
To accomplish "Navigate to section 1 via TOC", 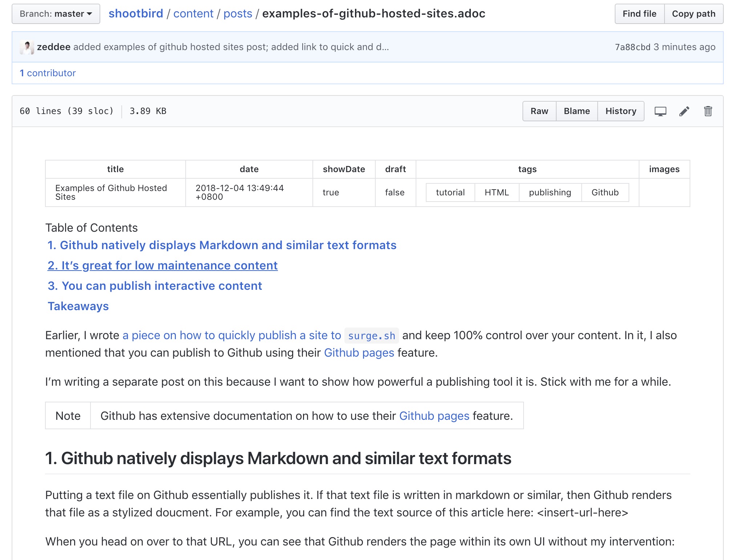I will (x=222, y=245).
